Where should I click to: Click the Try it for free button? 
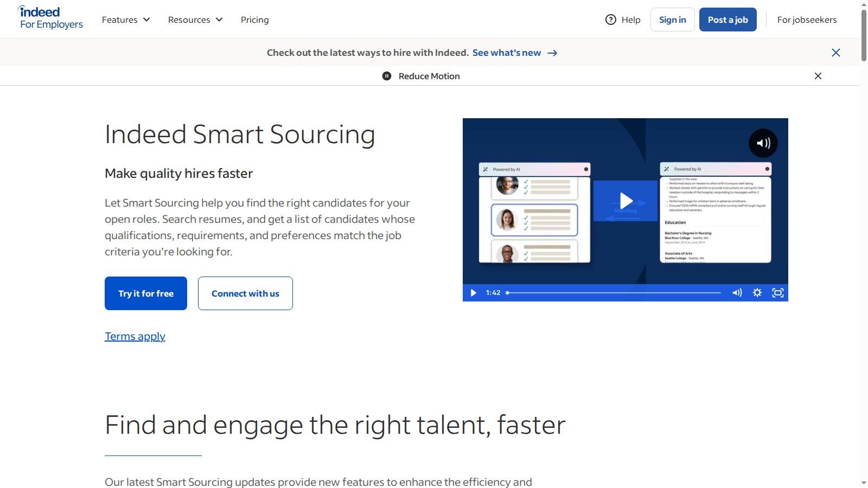(x=145, y=293)
